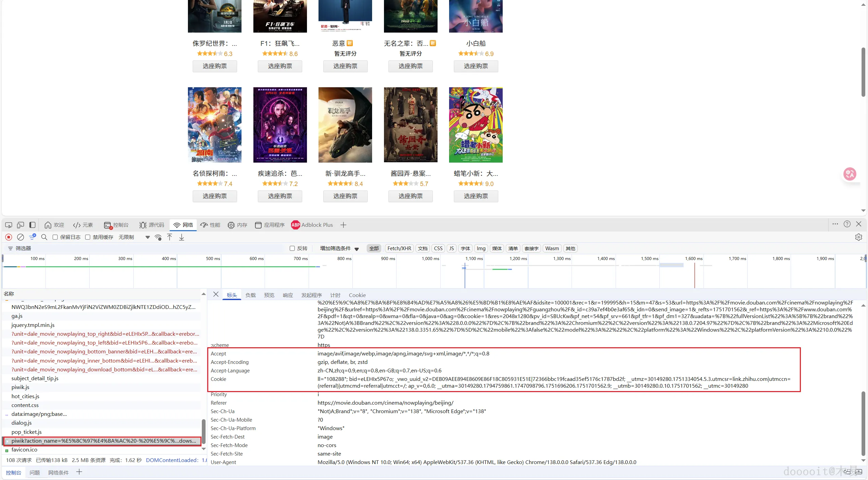
Task: Check the 反转 filter checkbox
Action: (292, 248)
